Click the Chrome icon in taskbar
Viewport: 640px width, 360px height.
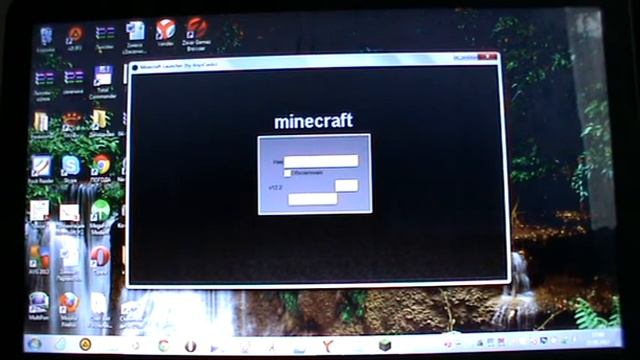click(x=163, y=346)
